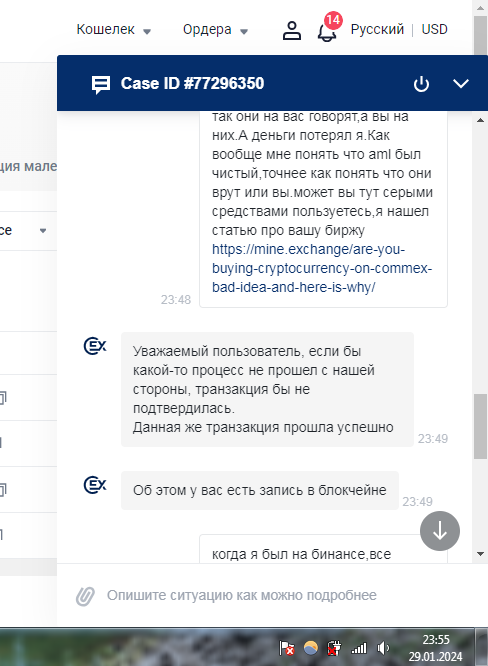Open the Ордера dropdown menu
Screen dimensions: 488x666
pos(215,30)
